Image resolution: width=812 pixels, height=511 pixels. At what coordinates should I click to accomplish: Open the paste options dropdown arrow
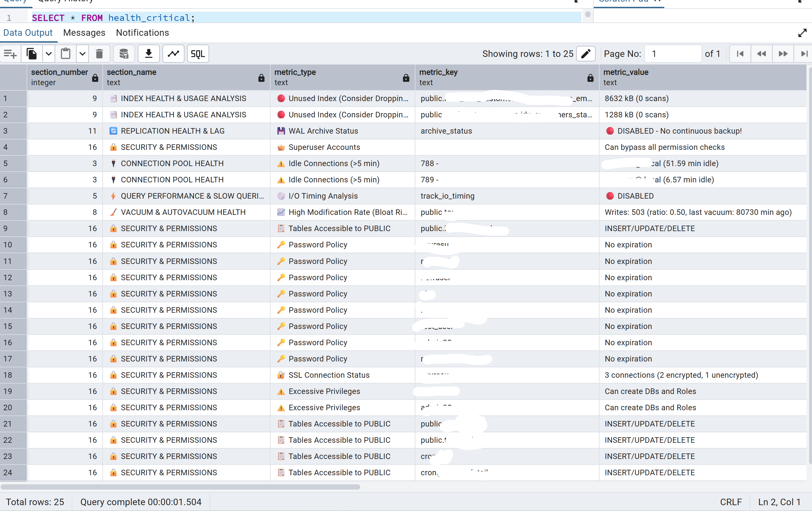coord(82,54)
